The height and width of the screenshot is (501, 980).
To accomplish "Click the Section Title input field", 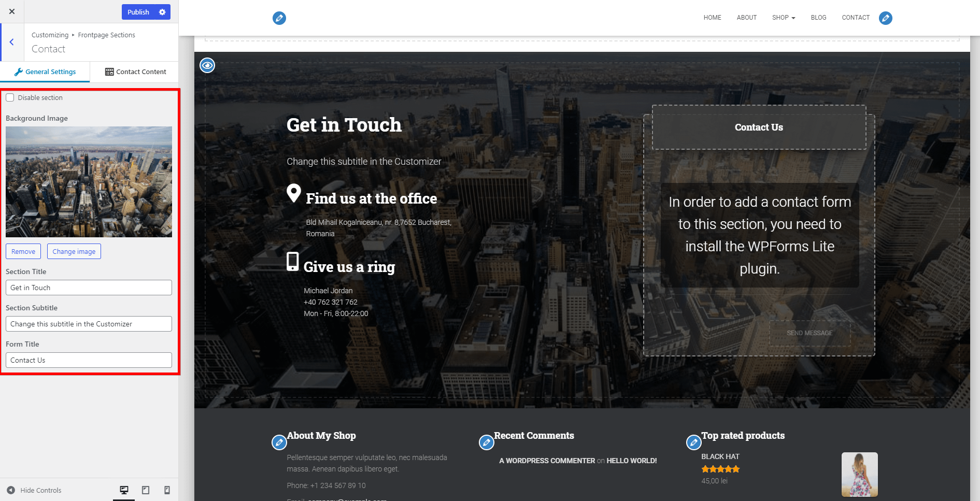I will coord(89,288).
